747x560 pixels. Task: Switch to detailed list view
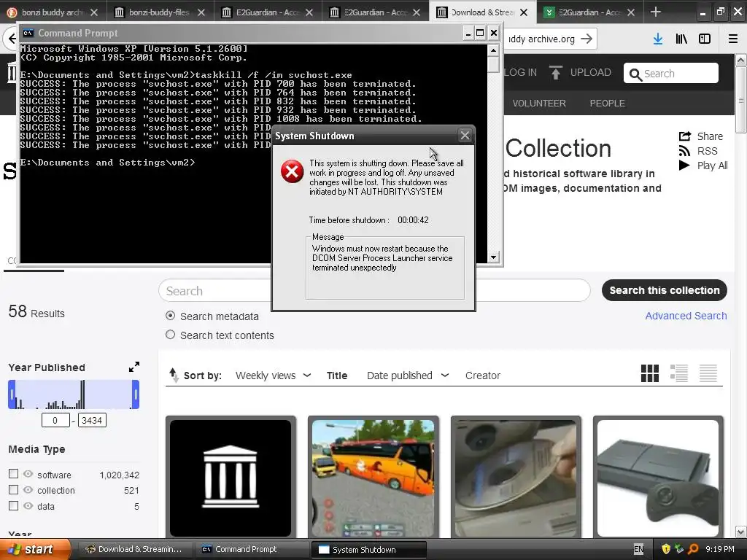pyautogui.click(x=679, y=373)
